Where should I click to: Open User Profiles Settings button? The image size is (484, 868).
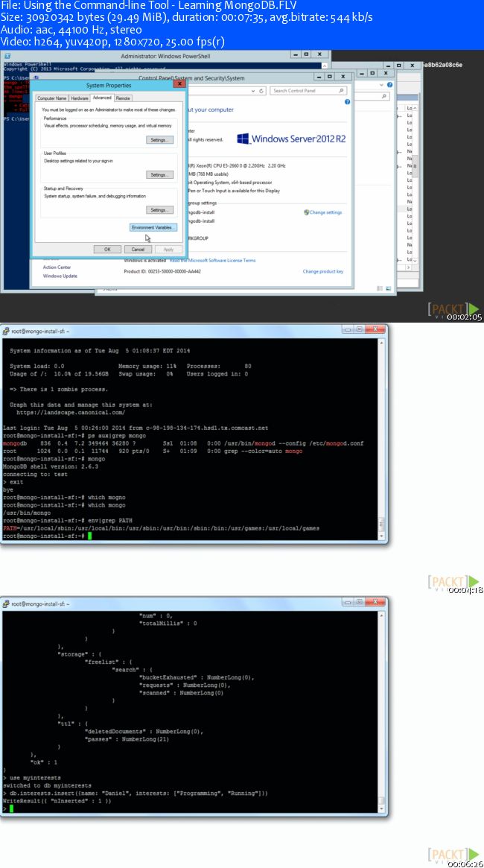[x=160, y=175]
